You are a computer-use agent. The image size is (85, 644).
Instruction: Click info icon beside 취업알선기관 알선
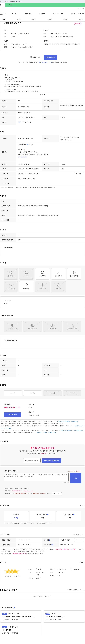point(48,514)
